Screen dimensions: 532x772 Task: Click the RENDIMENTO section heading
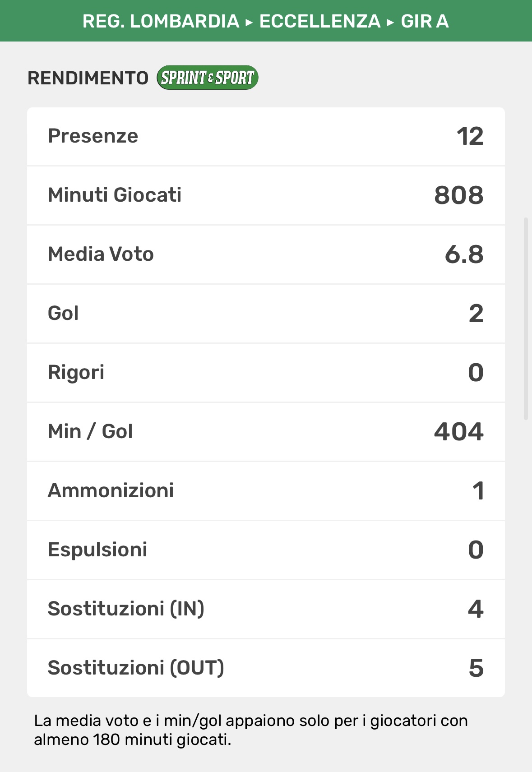point(88,78)
